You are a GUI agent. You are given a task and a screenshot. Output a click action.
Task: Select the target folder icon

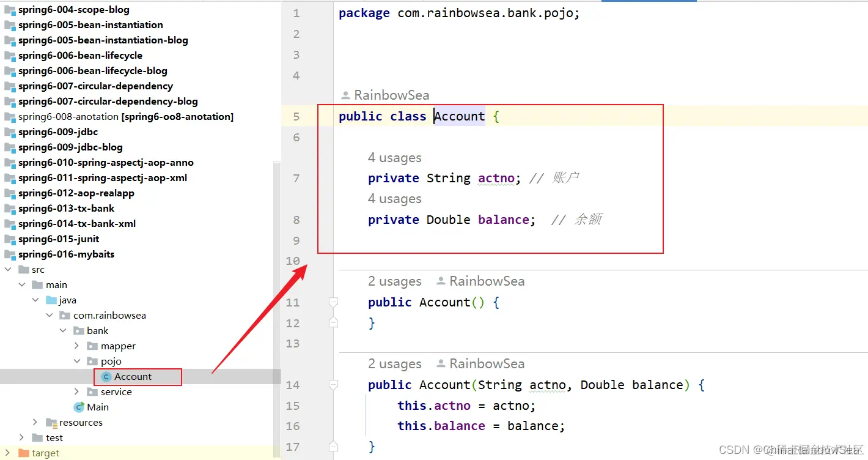[24, 453]
